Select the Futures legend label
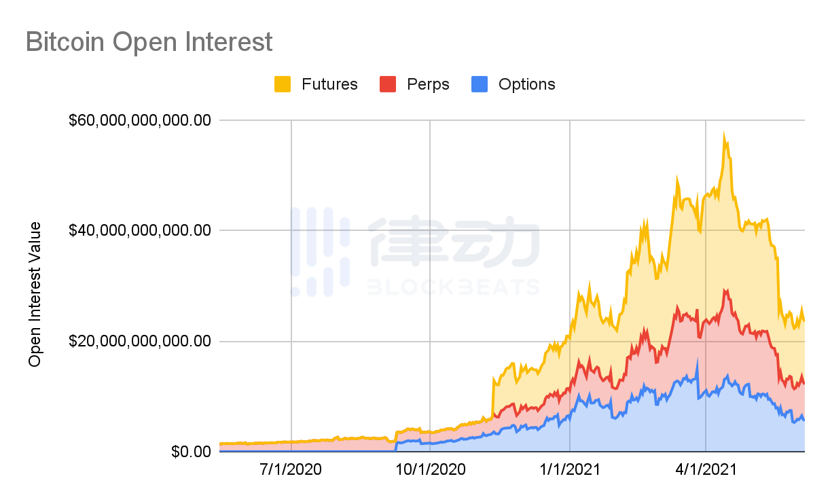This screenshot has height=504, width=830. tap(329, 84)
